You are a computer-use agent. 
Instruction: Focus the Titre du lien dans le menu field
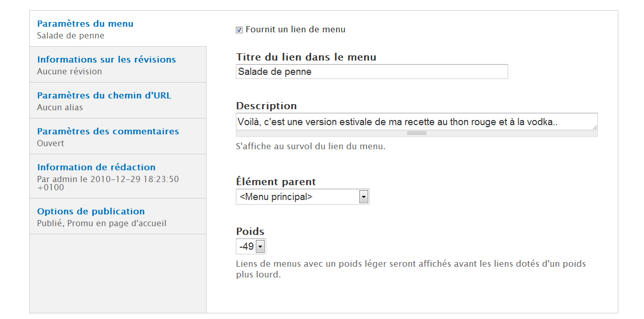click(371, 72)
